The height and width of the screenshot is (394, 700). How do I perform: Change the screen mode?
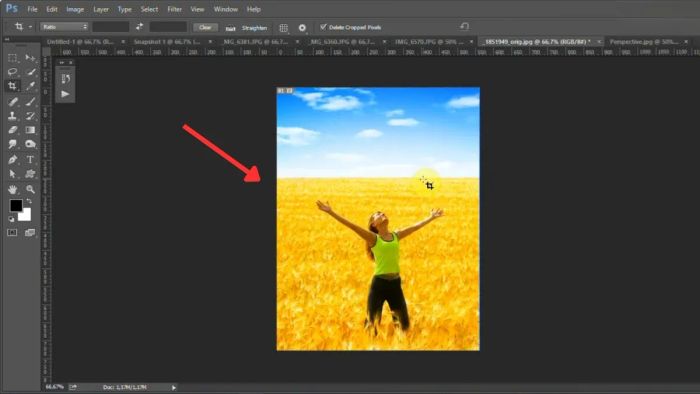click(x=30, y=232)
